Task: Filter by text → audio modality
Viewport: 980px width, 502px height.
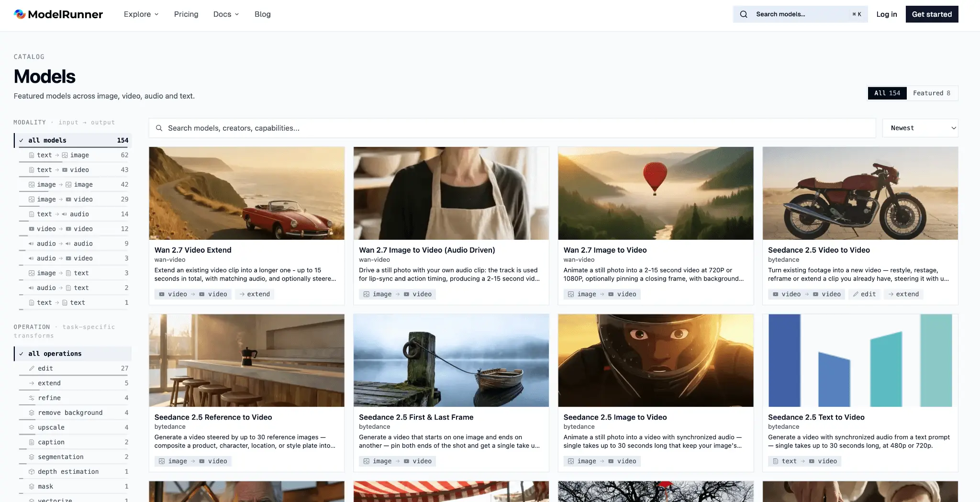Action: click(x=74, y=214)
